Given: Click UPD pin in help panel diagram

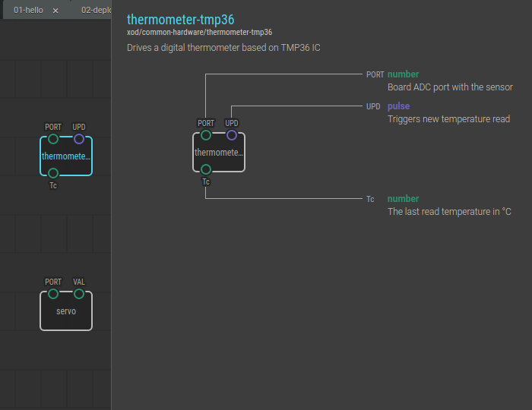Looking at the screenshot, I should coord(232,135).
